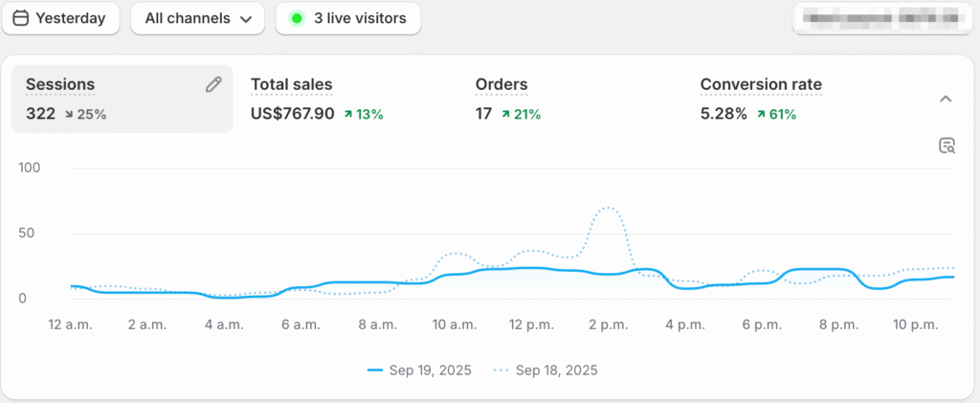980x403 pixels.
Task: Click the up arrow beside Orders 21%
Action: tap(505, 115)
